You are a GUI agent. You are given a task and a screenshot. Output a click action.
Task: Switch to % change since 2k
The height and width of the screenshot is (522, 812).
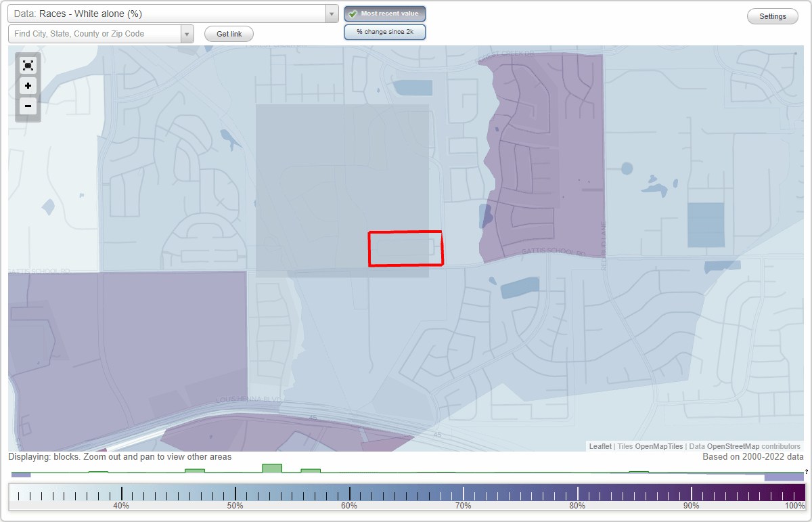[x=384, y=32]
